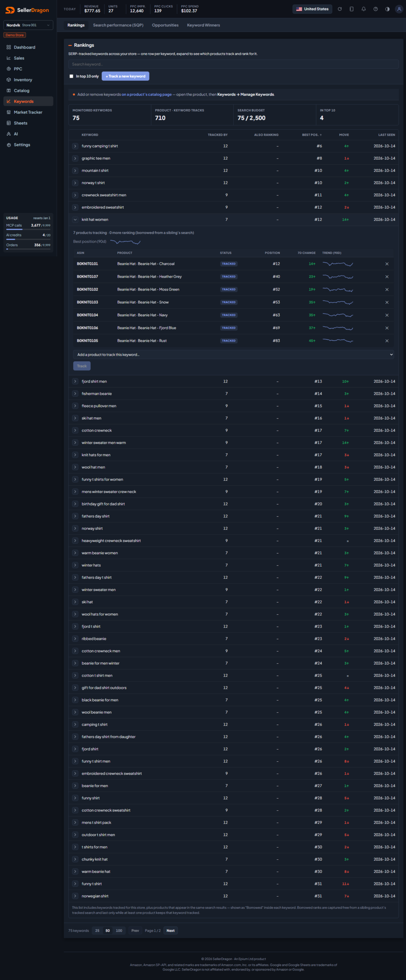Expand the fjord shirt men row
Image resolution: width=406 pixels, height=980 pixels.
[75, 381]
